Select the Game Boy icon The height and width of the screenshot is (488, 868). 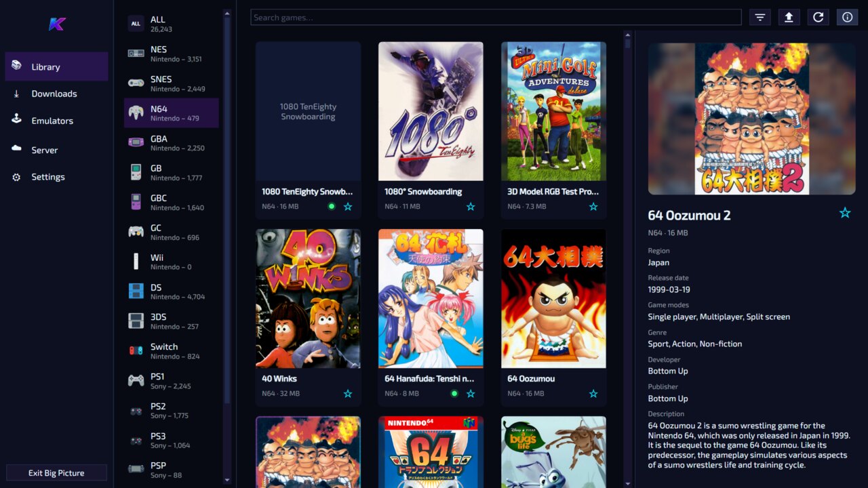point(136,172)
